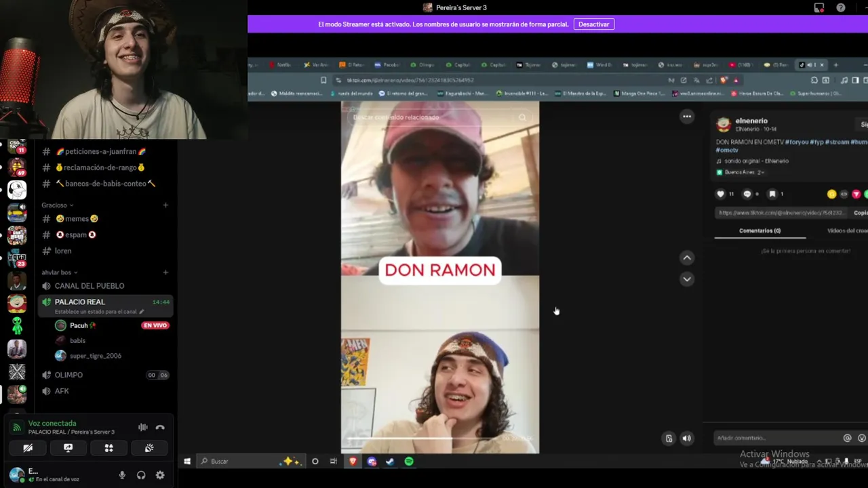Open Discord user settings gear

[160, 475]
